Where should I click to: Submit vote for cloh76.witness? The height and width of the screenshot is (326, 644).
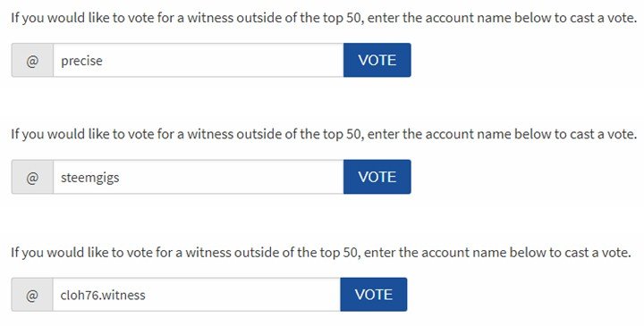click(x=374, y=295)
